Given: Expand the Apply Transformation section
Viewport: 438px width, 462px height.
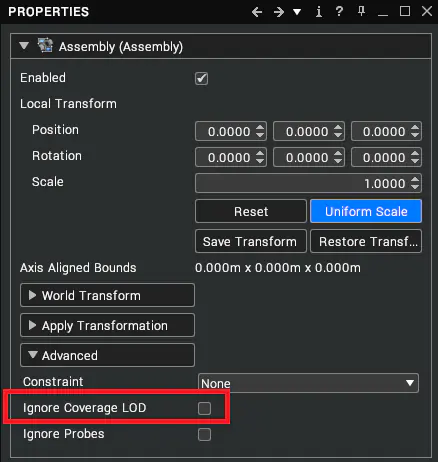Looking at the screenshot, I should tap(107, 325).
